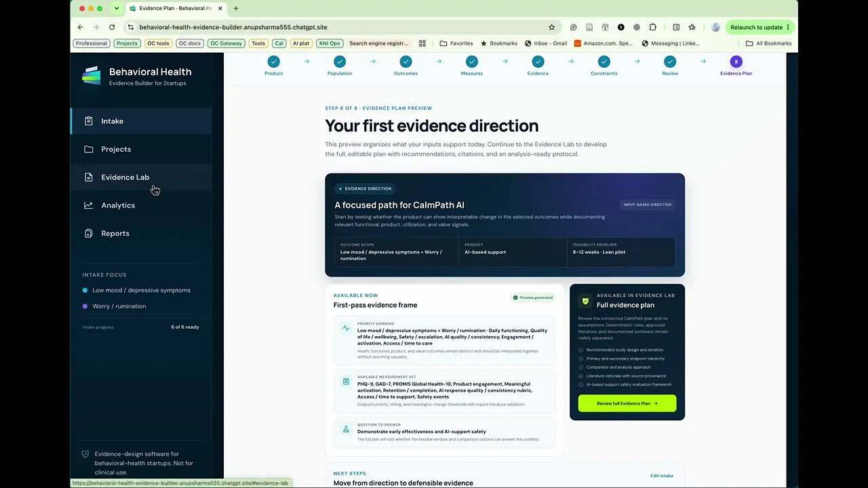Select Low mood / depressive symptoms focus
Screen dimensions: 868x488
point(136,290)
